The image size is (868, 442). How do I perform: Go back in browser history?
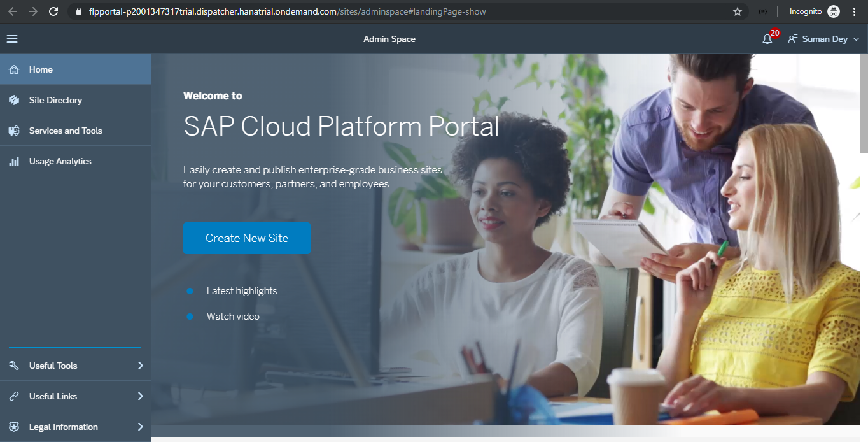(x=13, y=11)
